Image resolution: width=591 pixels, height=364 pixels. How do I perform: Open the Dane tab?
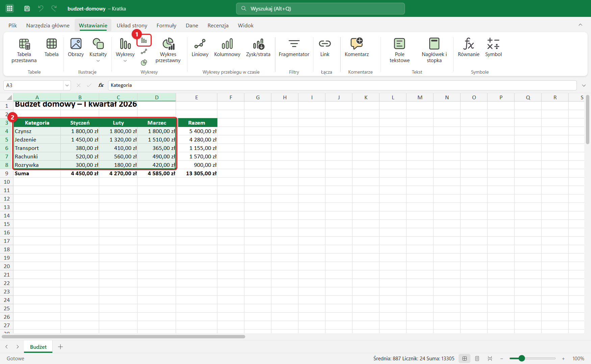(192, 25)
